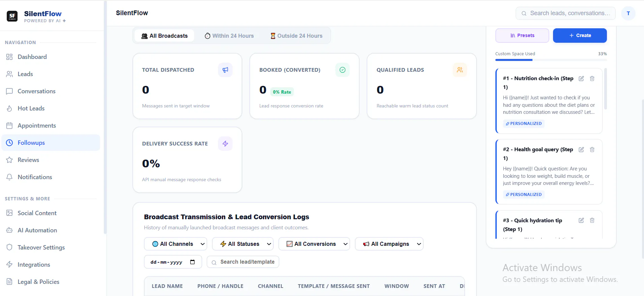Click the Hot Leads flame icon
Image resolution: width=644 pixels, height=296 pixels.
9,108
